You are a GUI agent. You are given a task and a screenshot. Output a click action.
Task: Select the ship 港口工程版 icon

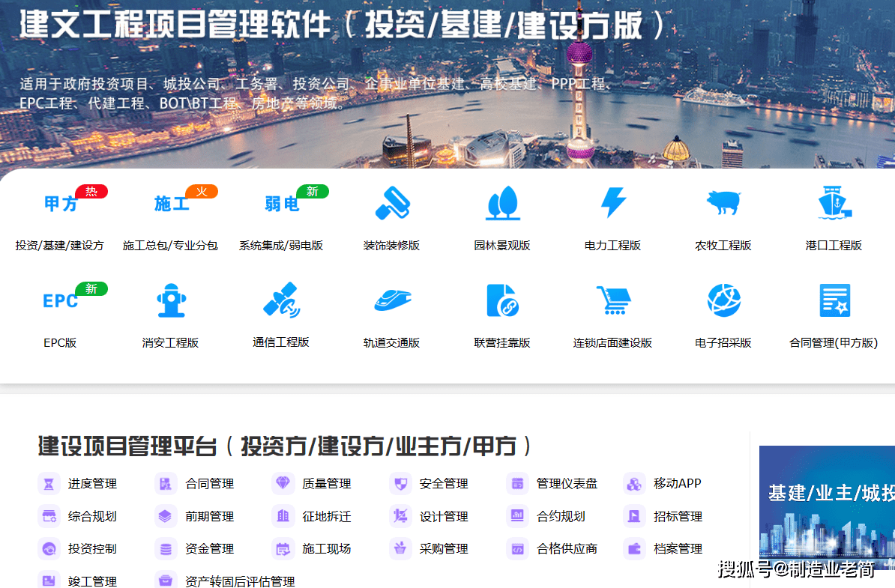point(834,202)
